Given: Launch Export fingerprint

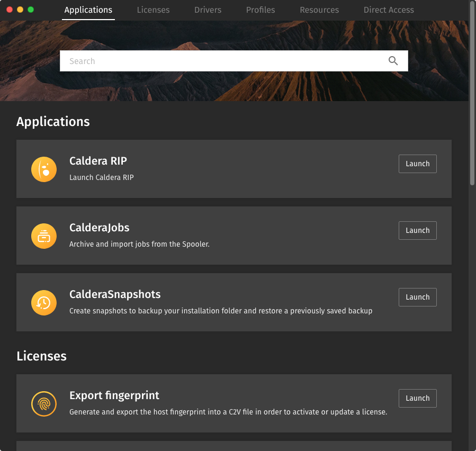Looking at the screenshot, I should 418,399.
